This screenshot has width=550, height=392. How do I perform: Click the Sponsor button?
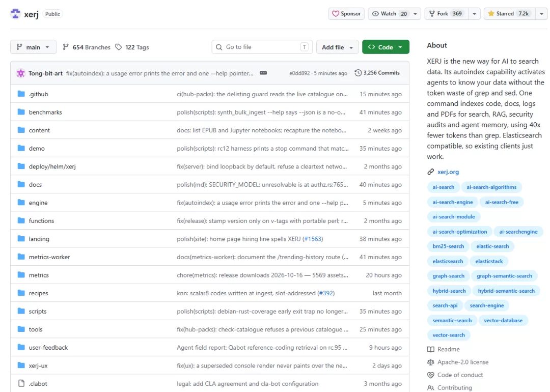[346, 14]
